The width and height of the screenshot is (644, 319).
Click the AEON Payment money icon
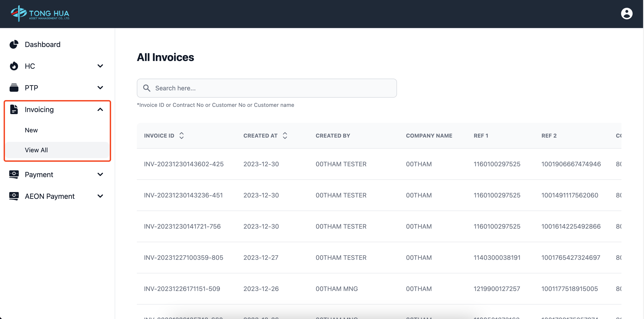(x=14, y=196)
